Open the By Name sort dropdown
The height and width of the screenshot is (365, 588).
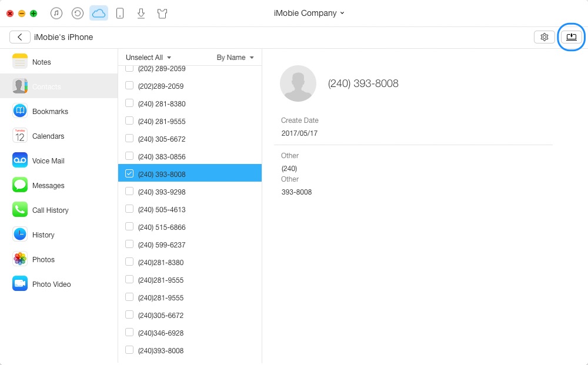click(x=235, y=58)
